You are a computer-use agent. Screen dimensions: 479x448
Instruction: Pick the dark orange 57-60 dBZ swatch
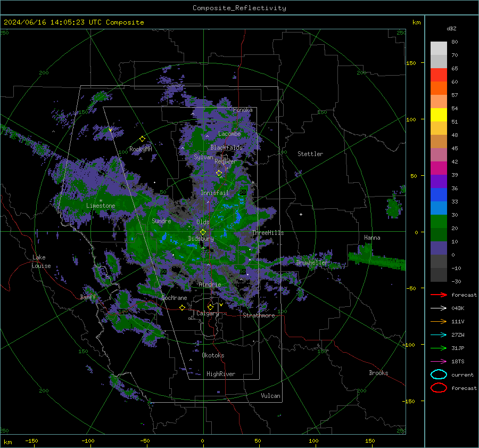tap(439, 88)
